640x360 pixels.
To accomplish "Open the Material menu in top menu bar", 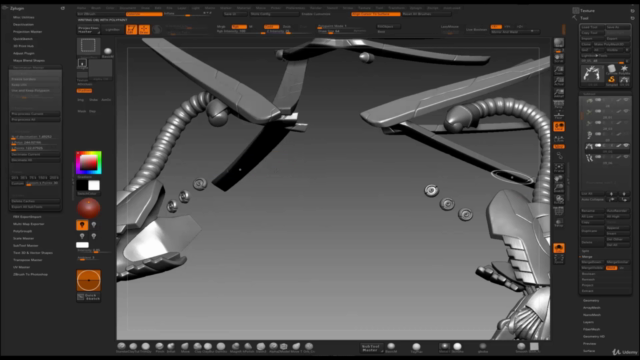I will 244,8.
